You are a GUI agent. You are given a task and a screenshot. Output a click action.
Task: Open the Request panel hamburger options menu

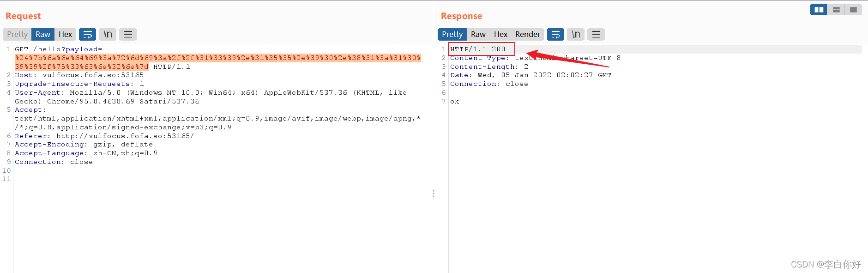[x=128, y=34]
